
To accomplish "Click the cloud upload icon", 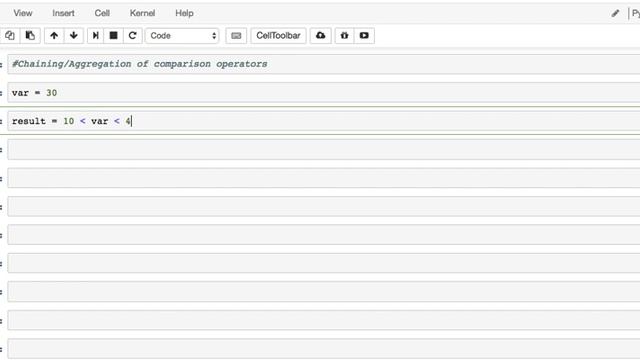I will 320,36.
